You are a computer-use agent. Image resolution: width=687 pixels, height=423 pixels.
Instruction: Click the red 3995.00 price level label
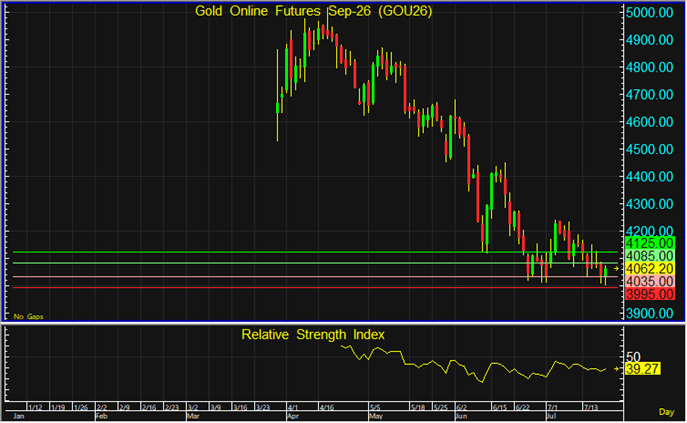click(x=649, y=294)
